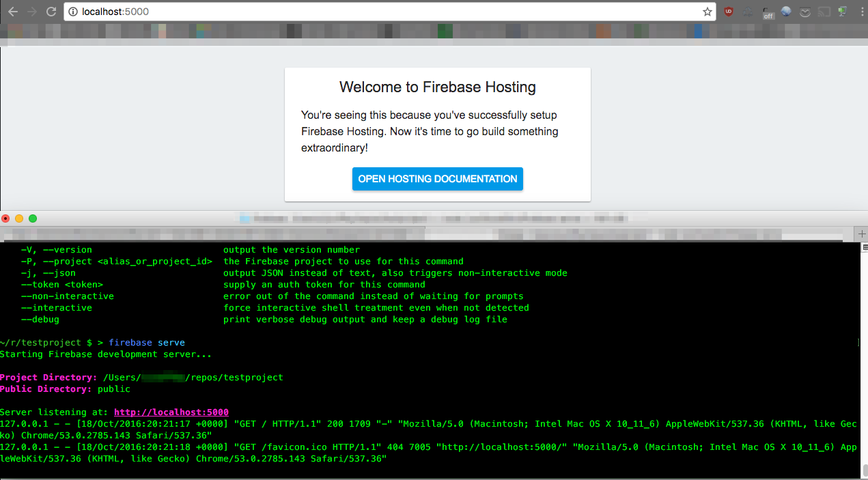Click the '--non-interactive' option text
The image size is (868, 480).
click(x=68, y=296)
